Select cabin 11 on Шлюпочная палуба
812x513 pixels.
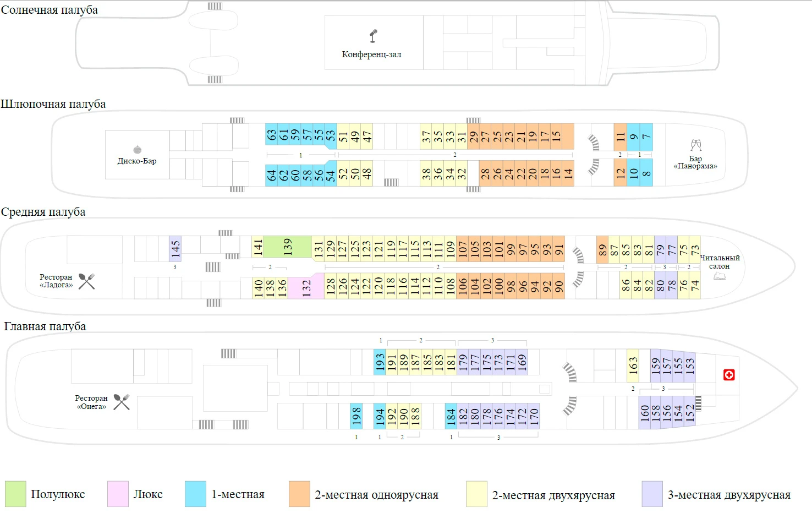tap(620, 137)
